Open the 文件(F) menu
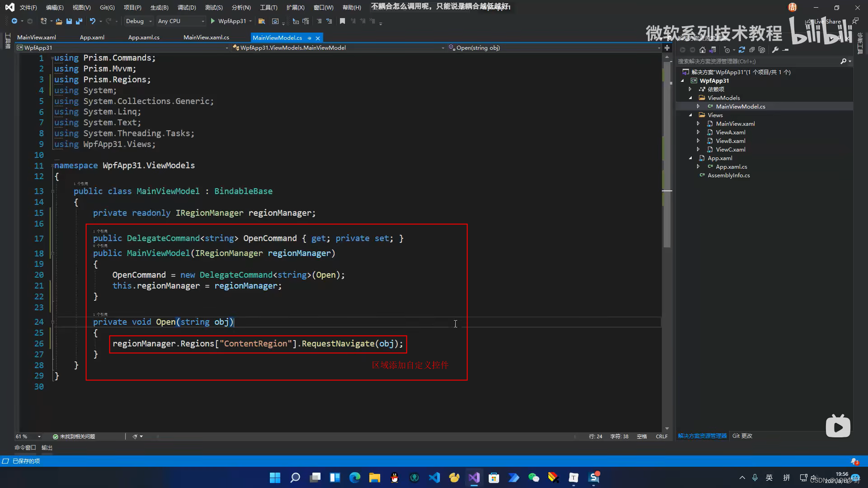 point(28,7)
